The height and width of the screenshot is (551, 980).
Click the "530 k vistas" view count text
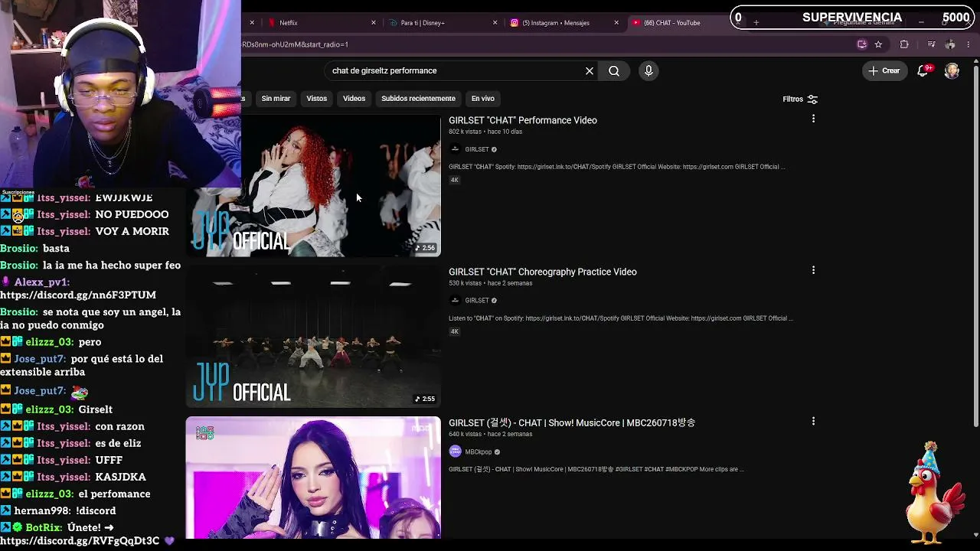pyautogui.click(x=465, y=283)
